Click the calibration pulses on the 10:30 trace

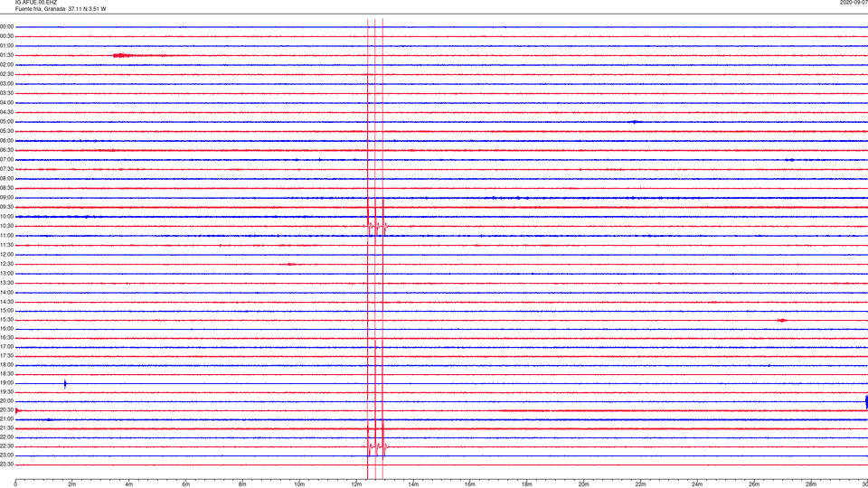coord(376,226)
